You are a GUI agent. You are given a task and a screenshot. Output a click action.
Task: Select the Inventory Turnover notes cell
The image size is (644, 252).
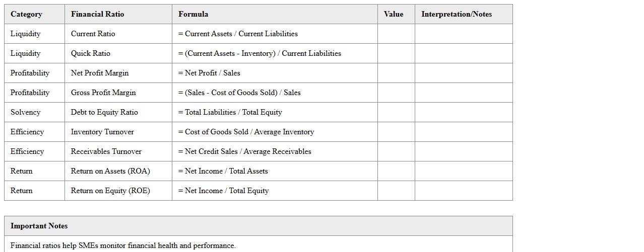[x=464, y=132]
